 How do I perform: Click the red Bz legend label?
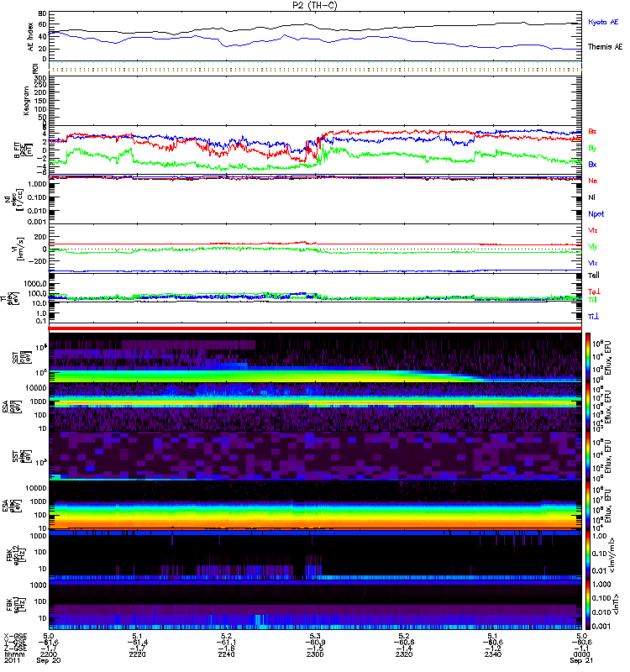click(x=592, y=131)
